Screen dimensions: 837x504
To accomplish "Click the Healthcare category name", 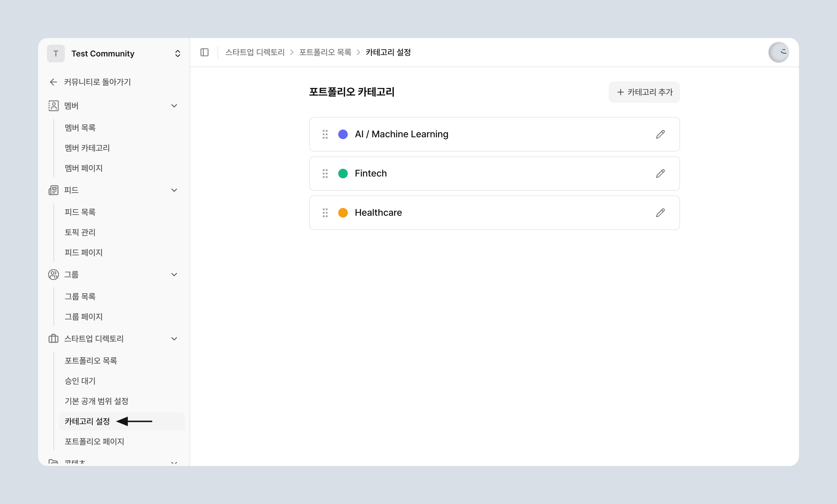I will (378, 212).
